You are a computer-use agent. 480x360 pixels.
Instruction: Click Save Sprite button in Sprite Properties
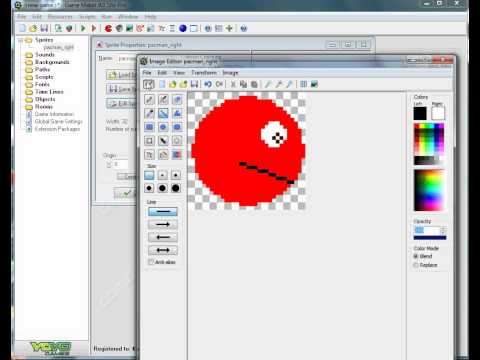click(x=121, y=89)
